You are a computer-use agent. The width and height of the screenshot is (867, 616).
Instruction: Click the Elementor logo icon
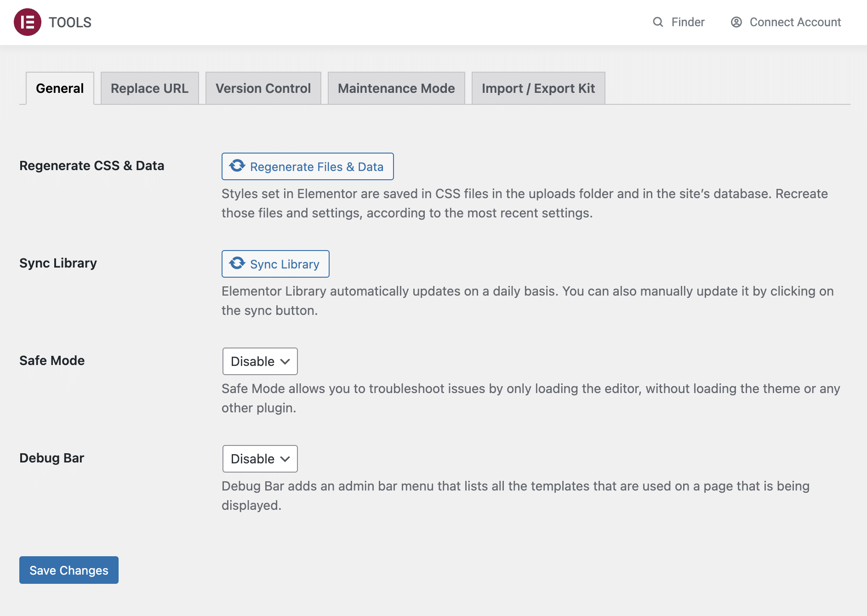coord(28,22)
